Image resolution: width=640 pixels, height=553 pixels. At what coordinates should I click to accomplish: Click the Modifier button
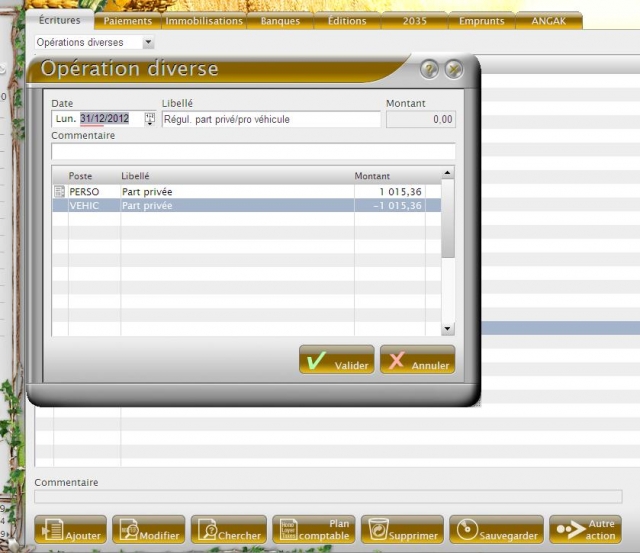click(148, 530)
